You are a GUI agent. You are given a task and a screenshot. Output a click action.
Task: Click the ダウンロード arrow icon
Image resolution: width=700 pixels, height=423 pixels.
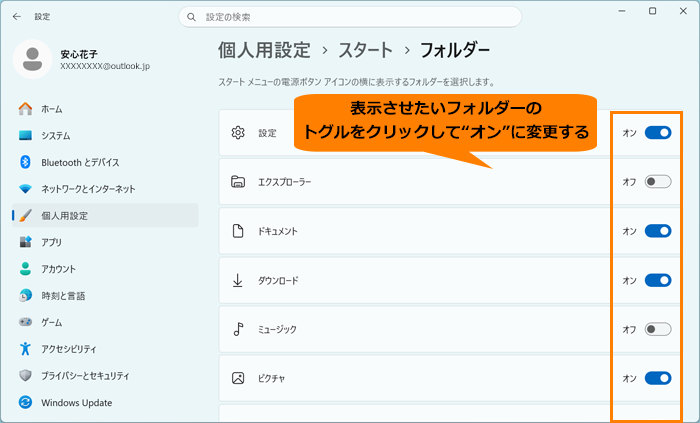pos(238,280)
